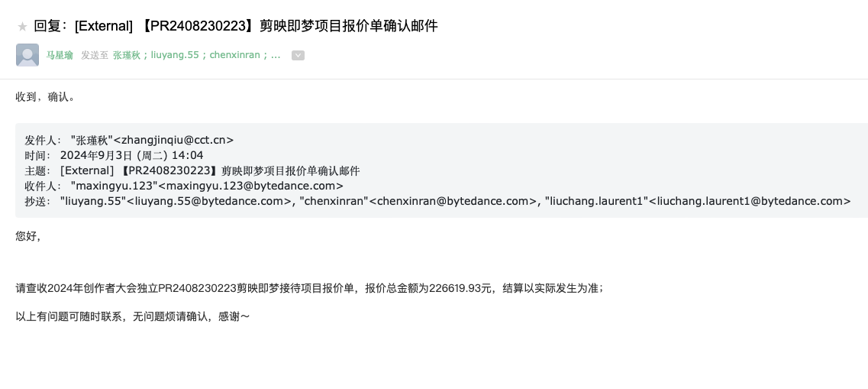Click the closing line ending with 感谢～
Screen dimensions: 868x389
pyautogui.click(x=133, y=316)
